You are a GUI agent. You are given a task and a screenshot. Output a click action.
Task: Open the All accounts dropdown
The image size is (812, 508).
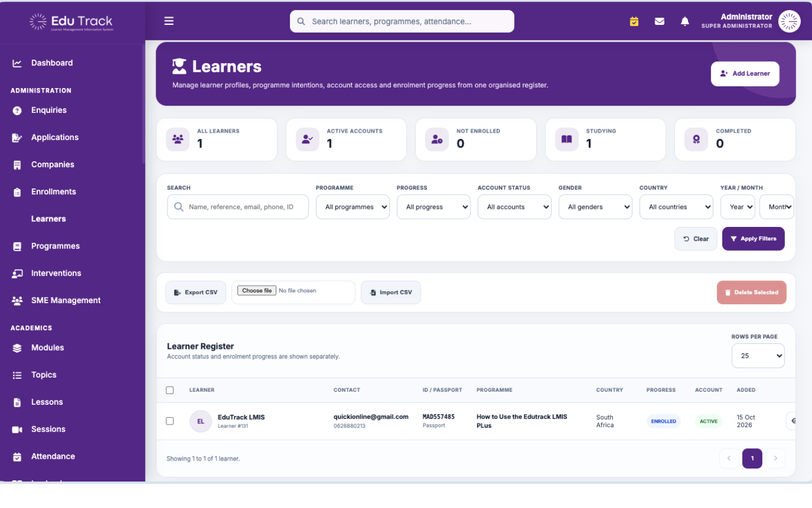coord(514,207)
